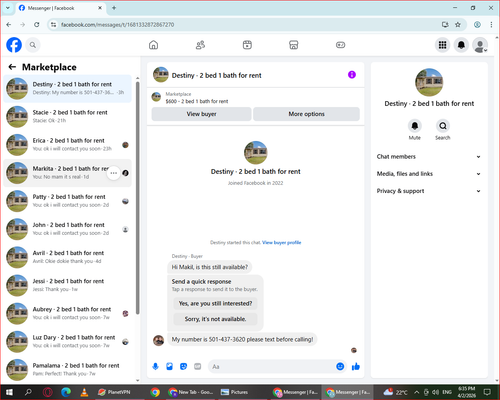
Task: Select message 'Hi Makil, is this still available?'
Action: (x=210, y=267)
